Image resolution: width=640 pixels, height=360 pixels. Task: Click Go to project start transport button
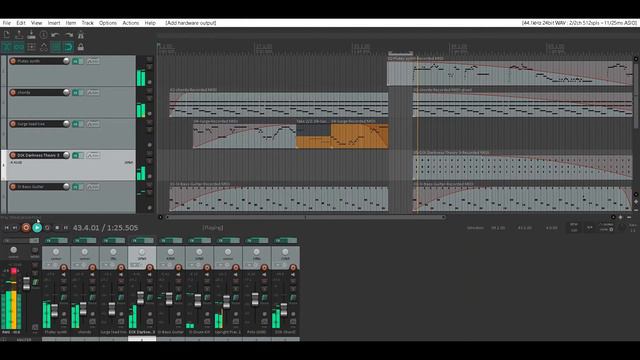[x=7, y=228]
